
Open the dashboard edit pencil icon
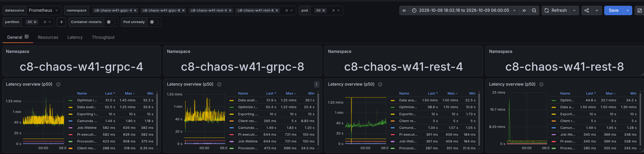coord(640,10)
